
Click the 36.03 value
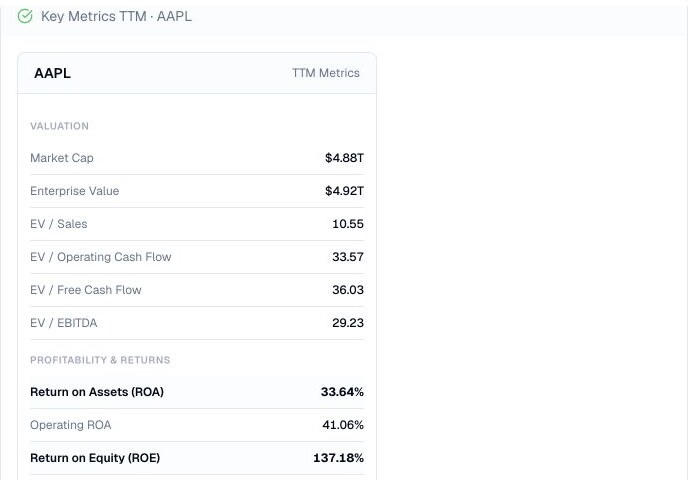(x=348, y=290)
